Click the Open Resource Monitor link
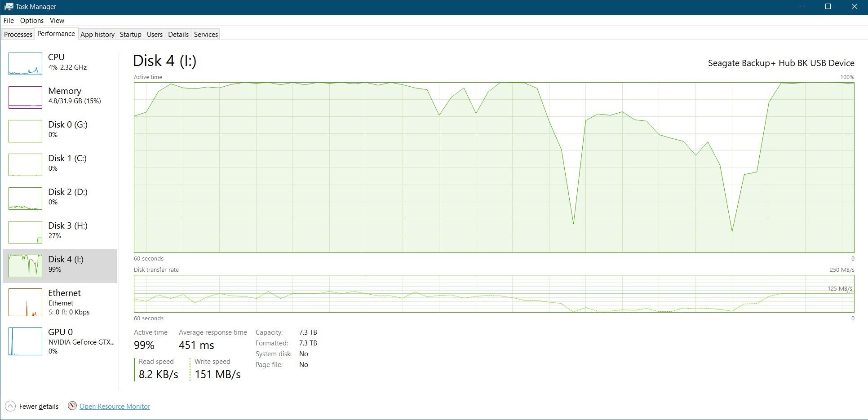868x420 pixels. pos(115,406)
